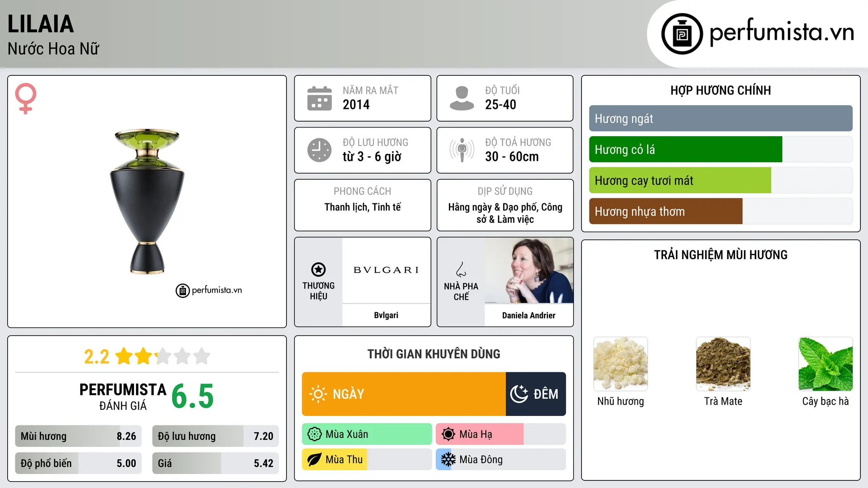Click the TRẢI NGHIỆM MÙI HƯƠNG heading
The image size is (868, 488).
point(721,255)
